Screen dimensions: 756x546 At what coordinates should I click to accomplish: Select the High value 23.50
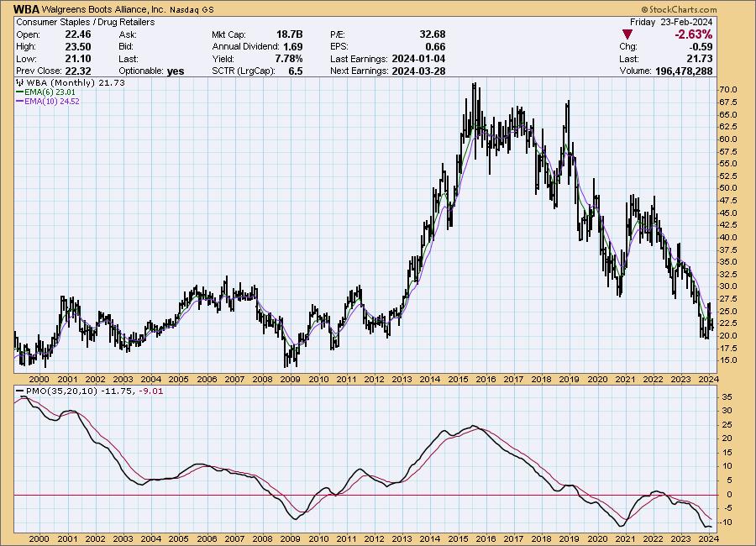77,47
